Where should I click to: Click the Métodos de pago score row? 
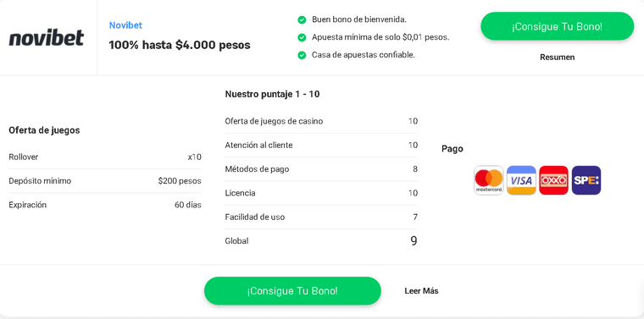(321, 169)
